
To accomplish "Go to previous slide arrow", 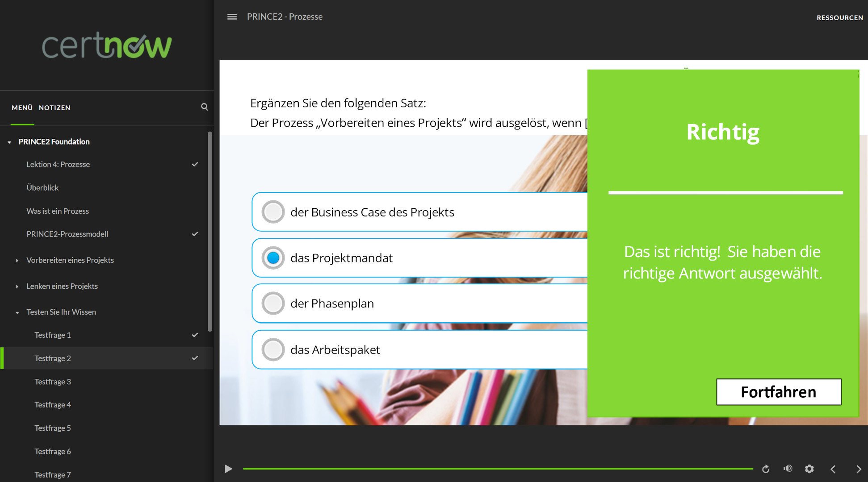I will click(833, 469).
